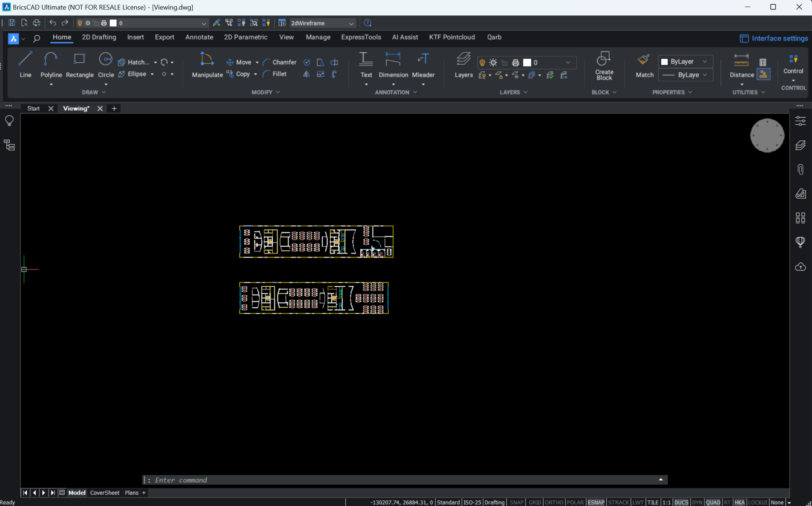The height and width of the screenshot is (506, 812).
Task: Select the Rectangle tool
Action: [x=79, y=65]
